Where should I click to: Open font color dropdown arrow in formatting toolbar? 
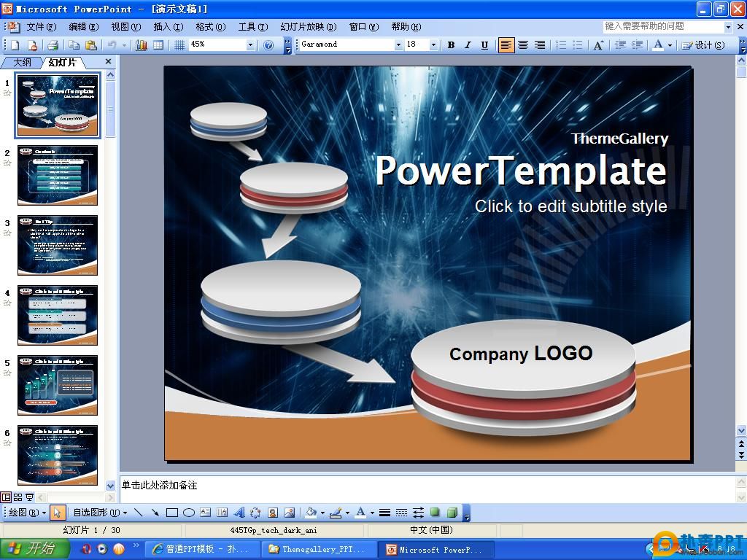click(x=670, y=44)
